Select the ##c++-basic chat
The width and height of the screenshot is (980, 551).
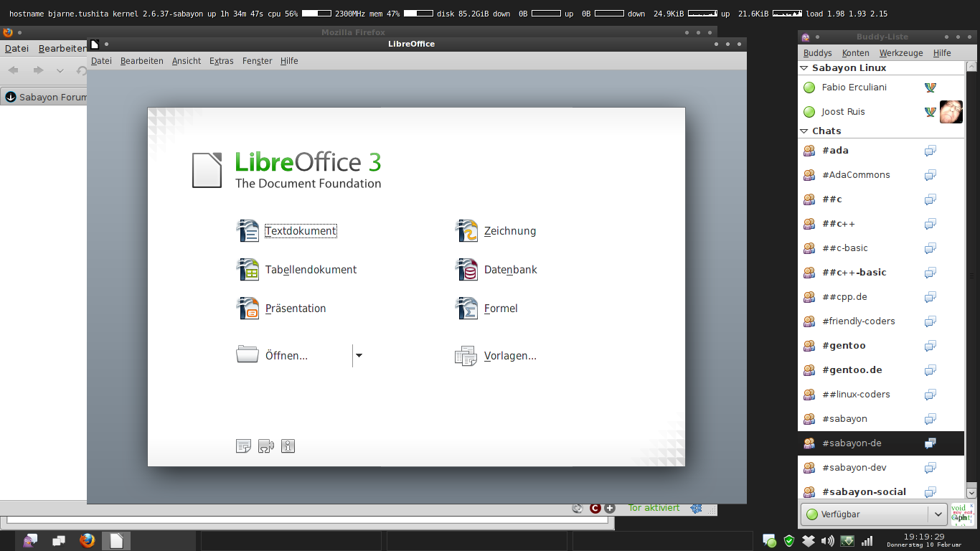pos(881,273)
